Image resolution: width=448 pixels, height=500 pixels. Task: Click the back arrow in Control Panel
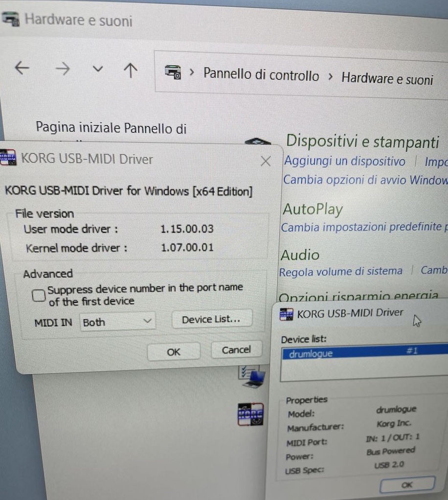click(x=22, y=68)
